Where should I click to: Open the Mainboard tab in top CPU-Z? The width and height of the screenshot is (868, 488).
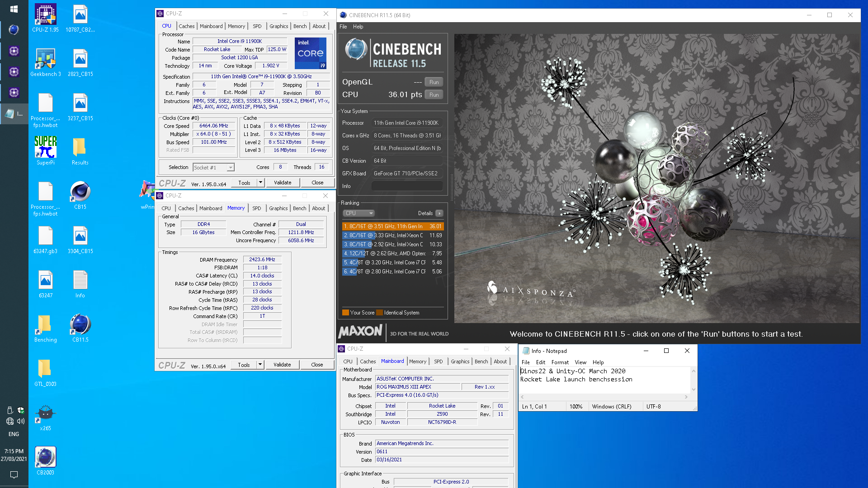[x=211, y=26]
